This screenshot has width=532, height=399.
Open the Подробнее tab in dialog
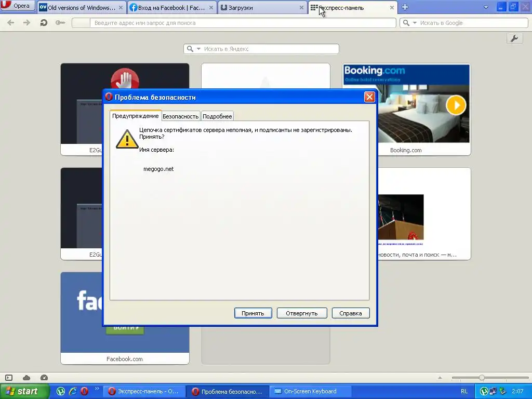(x=217, y=116)
